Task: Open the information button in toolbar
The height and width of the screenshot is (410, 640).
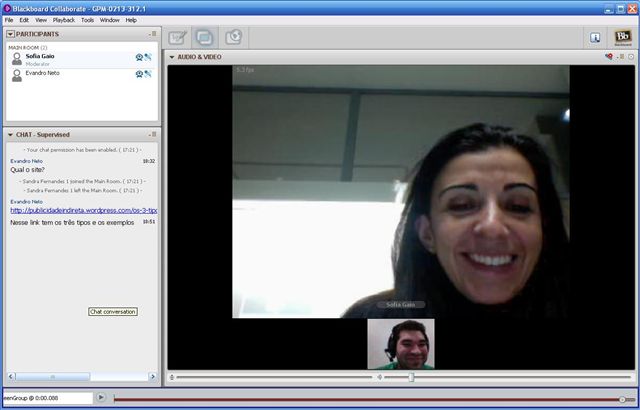Action: (x=595, y=38)
